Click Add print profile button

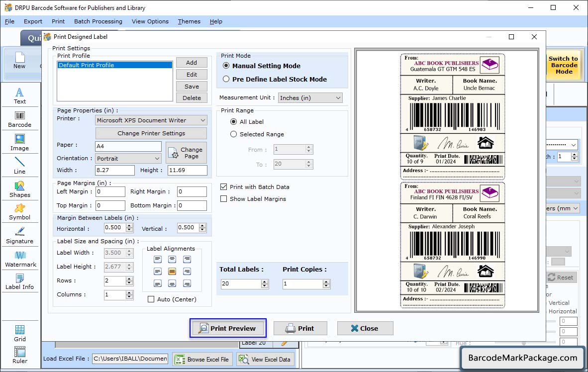[192, 63]
